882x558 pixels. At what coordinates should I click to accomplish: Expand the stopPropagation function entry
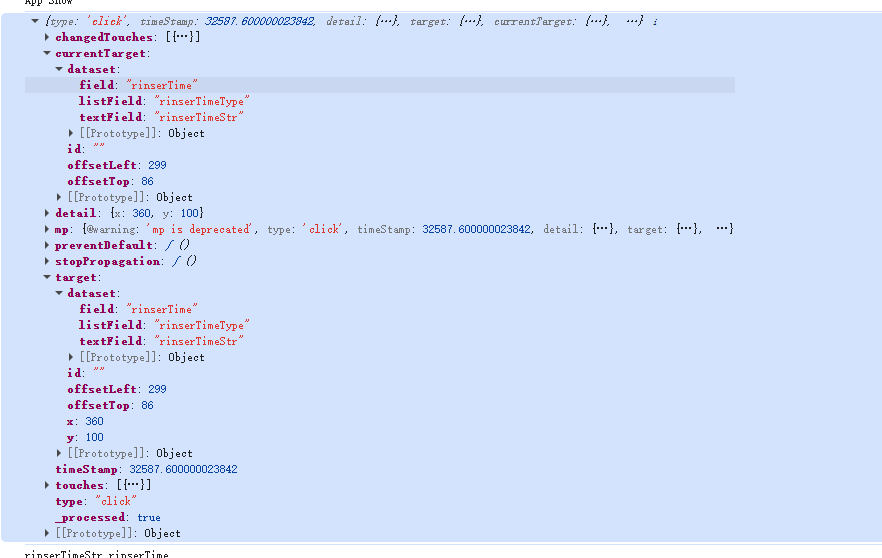click(x=48, y=261)
